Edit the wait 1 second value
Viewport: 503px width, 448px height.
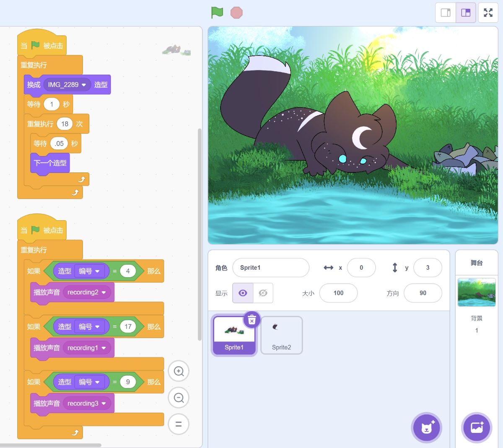(52, 104)
